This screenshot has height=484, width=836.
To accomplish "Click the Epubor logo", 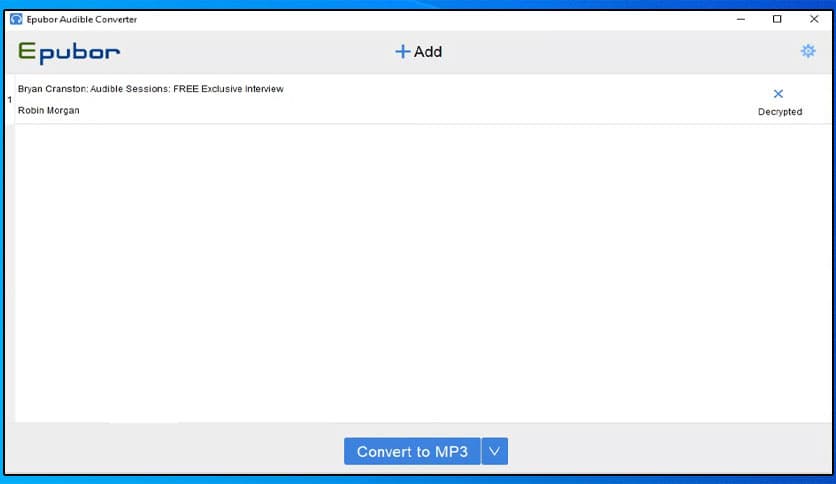I will point(69,53).
